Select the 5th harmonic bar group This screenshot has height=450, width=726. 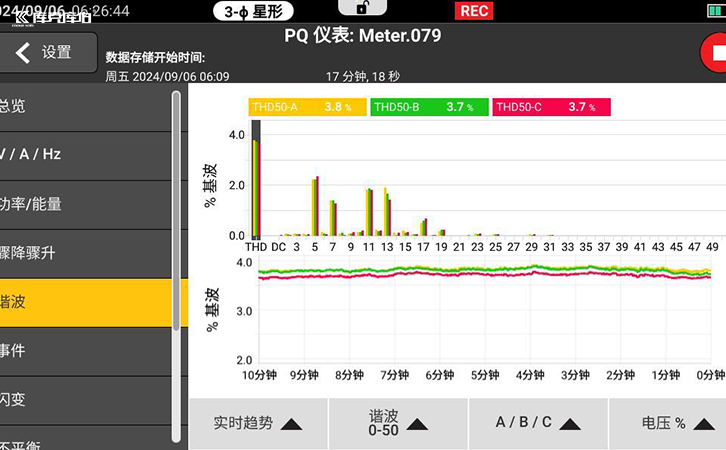pyautogui.click(x=315, y=206)
